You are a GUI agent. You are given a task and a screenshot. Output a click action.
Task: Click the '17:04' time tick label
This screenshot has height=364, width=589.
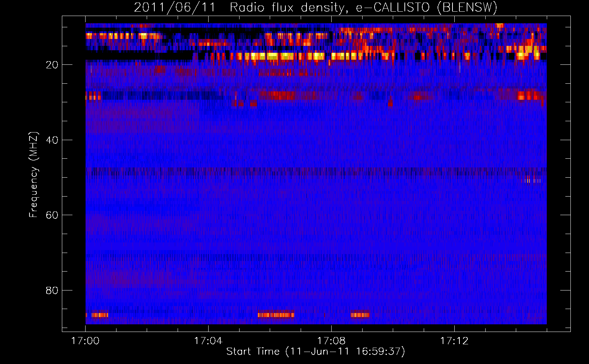tap(208, 341)
